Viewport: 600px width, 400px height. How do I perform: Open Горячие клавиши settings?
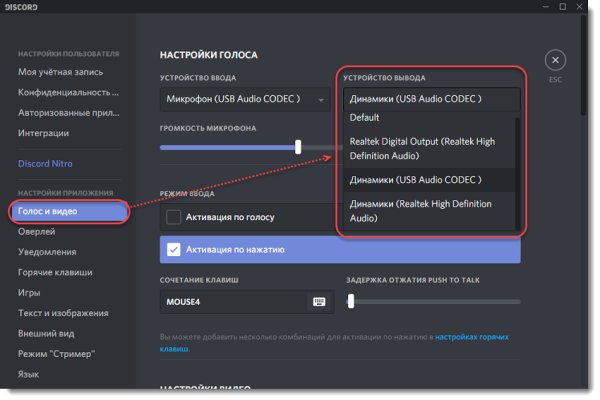coord(55,272)
